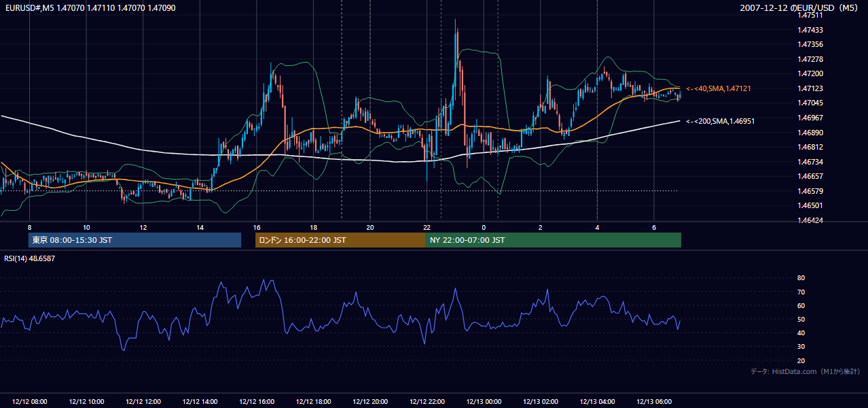Click price axis value 1.47278
The width and height of the screenshot is (868, 408).
pos(811,59)
